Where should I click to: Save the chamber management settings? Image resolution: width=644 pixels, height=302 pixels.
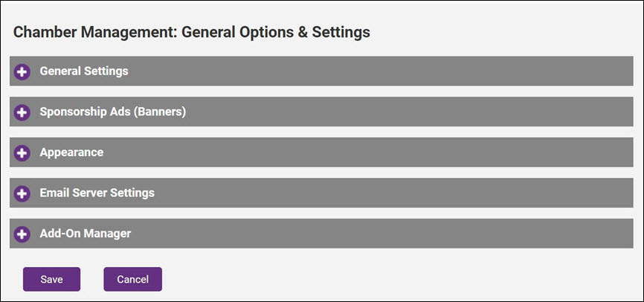point(51,280)
